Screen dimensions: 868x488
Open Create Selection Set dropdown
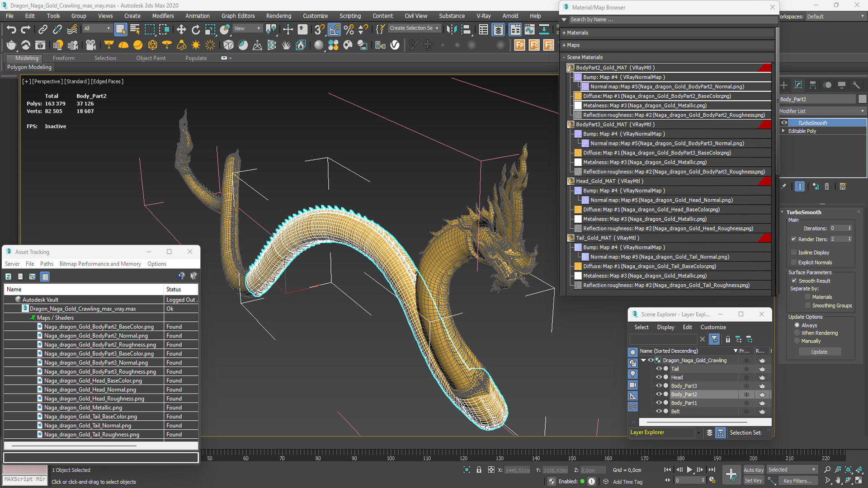tap(414, 28)
